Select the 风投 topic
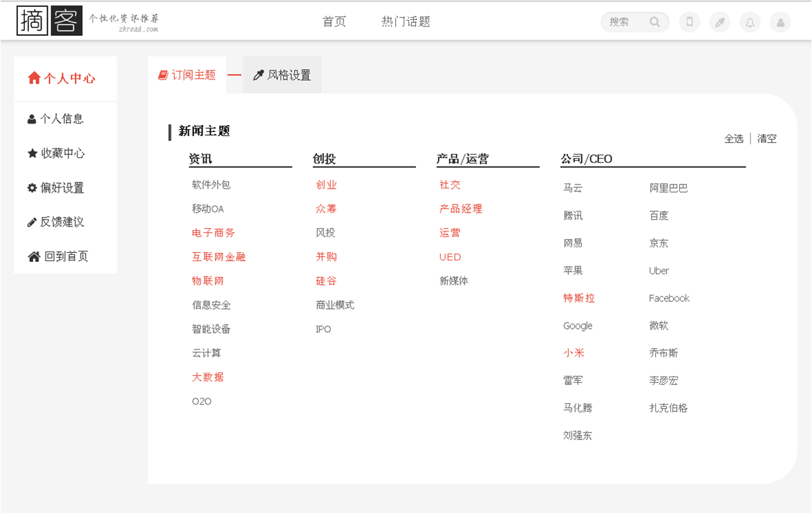The image size is (812, 514). [325, 233]
